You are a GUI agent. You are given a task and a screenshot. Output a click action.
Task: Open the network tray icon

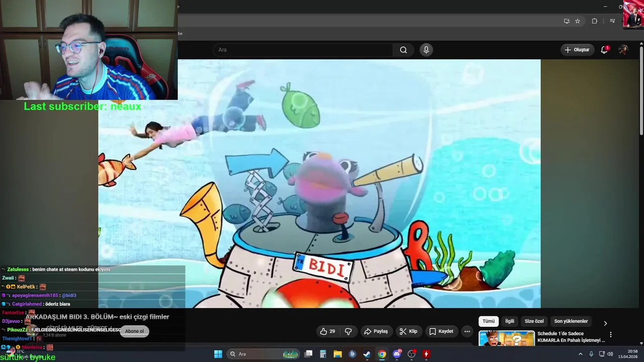[602, 354]
